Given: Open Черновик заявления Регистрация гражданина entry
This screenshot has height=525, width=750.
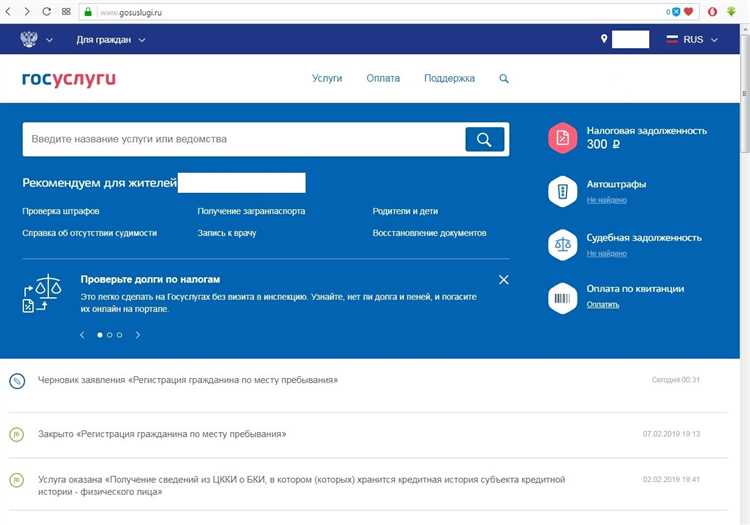Looking at the screenshot, I should click(x=188, y=380).
